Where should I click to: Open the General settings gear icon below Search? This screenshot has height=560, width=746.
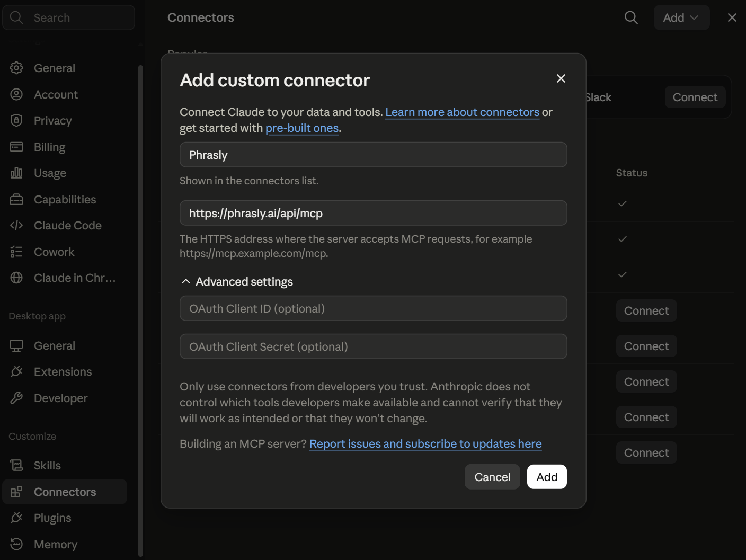coord(16,68)
